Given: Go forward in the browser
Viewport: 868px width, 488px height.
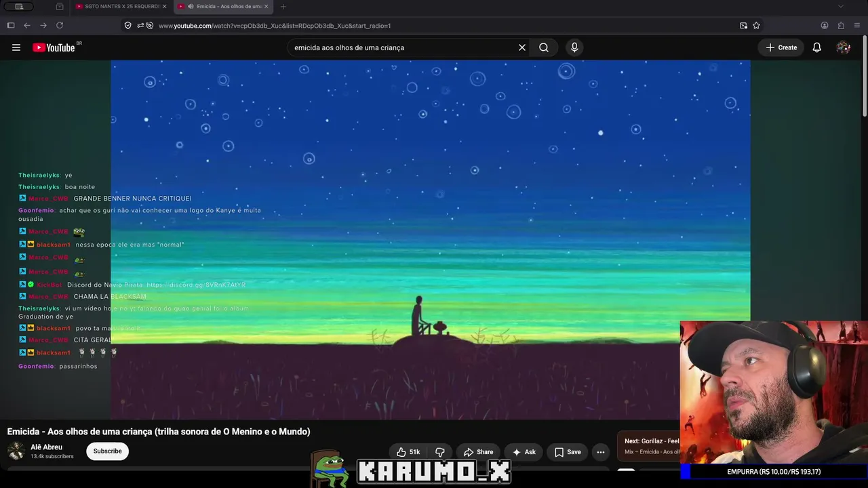Looking at the screenshot, I should 43,26.
